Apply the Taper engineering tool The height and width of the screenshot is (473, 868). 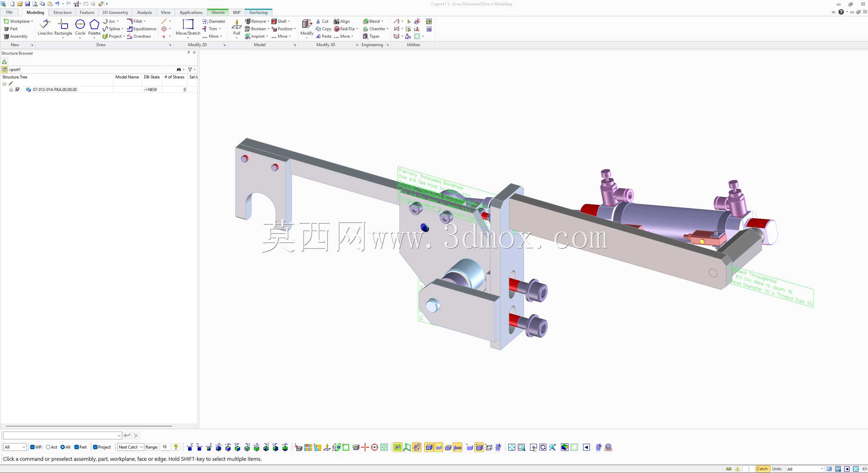[371, 36]
